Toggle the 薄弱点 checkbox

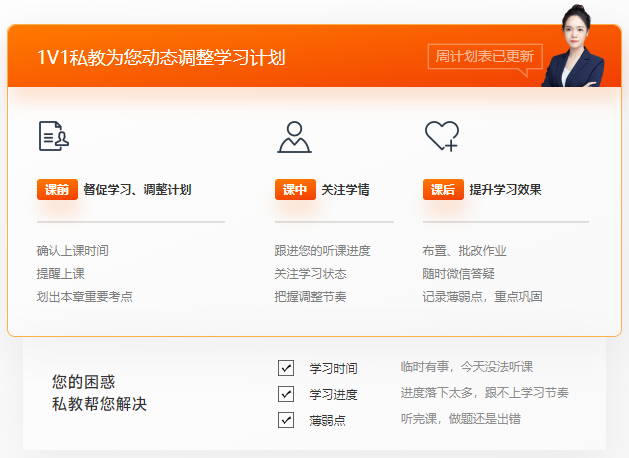pos(286,419)
